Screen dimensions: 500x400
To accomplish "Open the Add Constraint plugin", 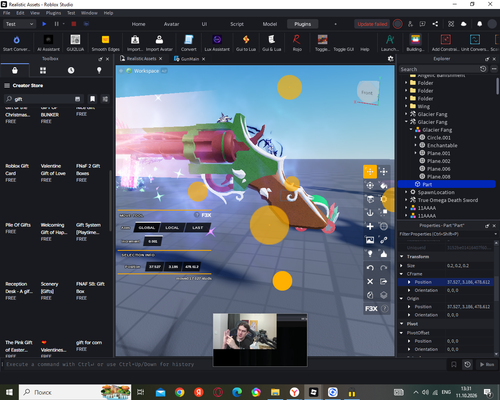I will (x=446, y=43).
